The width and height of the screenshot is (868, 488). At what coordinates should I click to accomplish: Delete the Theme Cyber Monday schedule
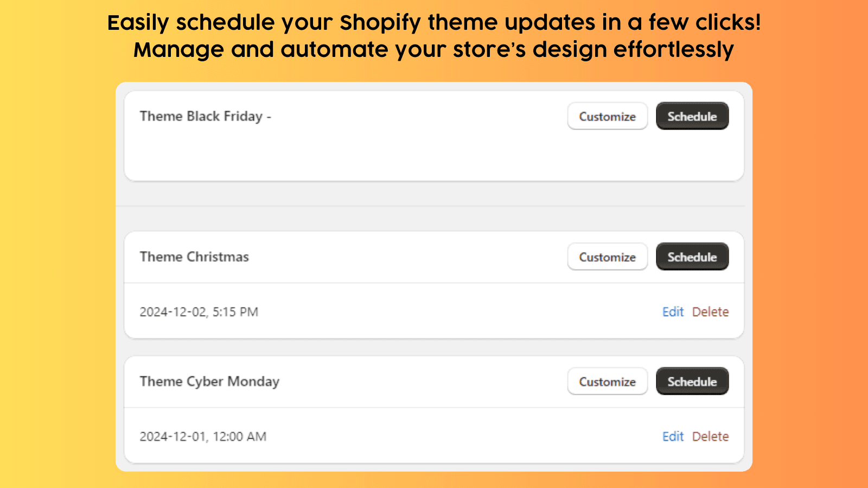tap(710, 436)
